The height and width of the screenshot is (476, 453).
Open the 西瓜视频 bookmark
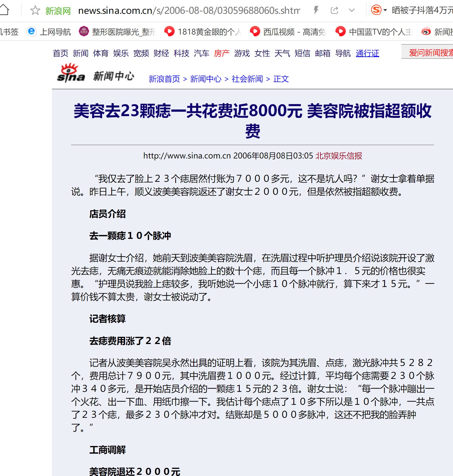[x=288, y=31]
